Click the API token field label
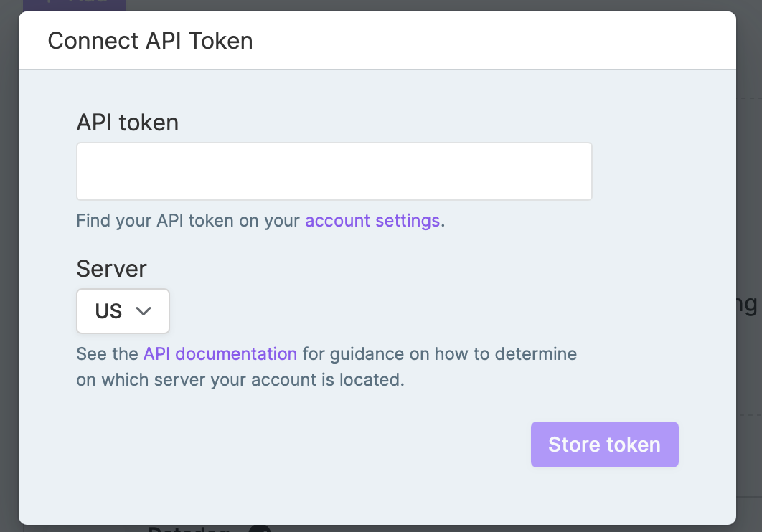Viewport: 762px width, 532px height. pyautogui.click(x=127, y=123)
